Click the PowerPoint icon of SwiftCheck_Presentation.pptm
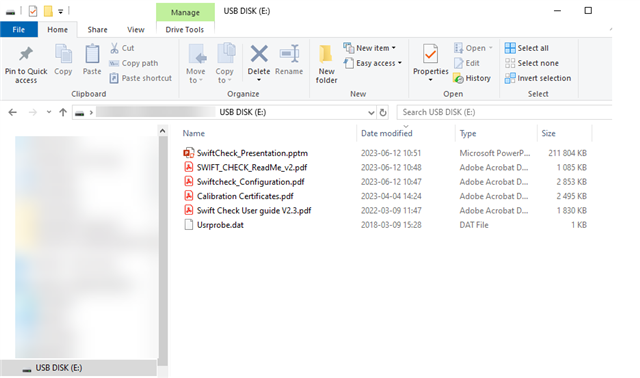 tap(189, 153)
